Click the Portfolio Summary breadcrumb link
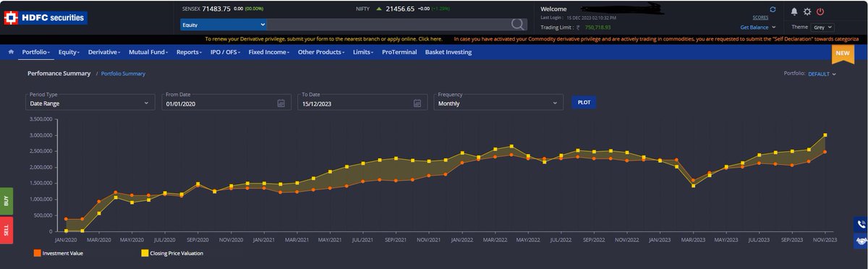This screenshot has height=269, width=868. pos(123,74)
